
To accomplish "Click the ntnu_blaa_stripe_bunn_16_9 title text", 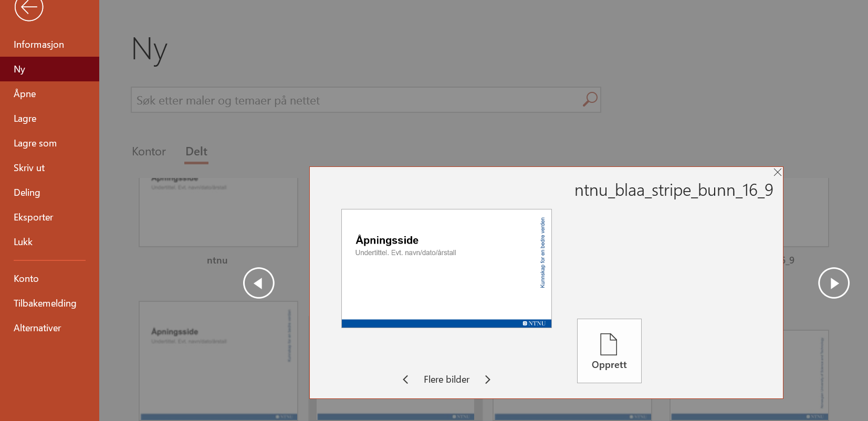I will [x=674, y=190].
